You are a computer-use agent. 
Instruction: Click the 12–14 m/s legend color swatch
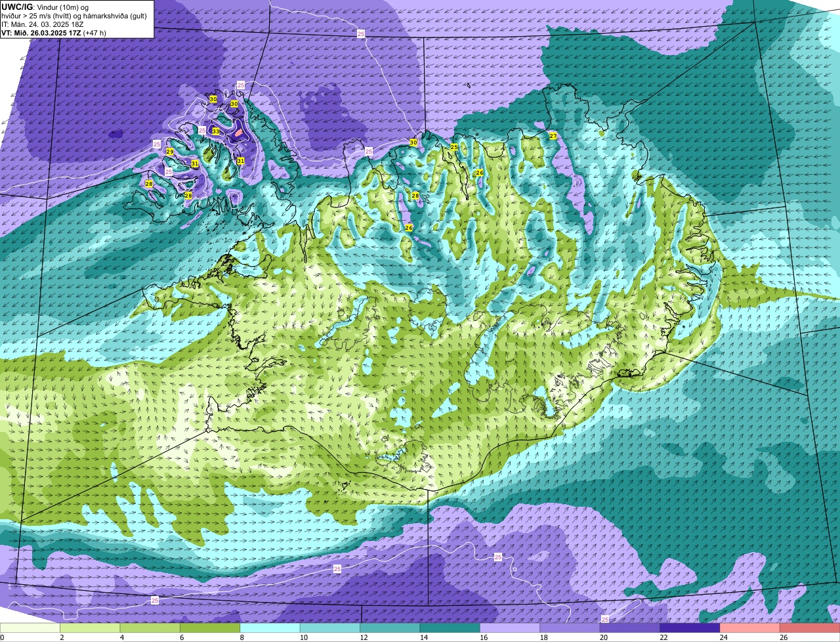point(390,628)
